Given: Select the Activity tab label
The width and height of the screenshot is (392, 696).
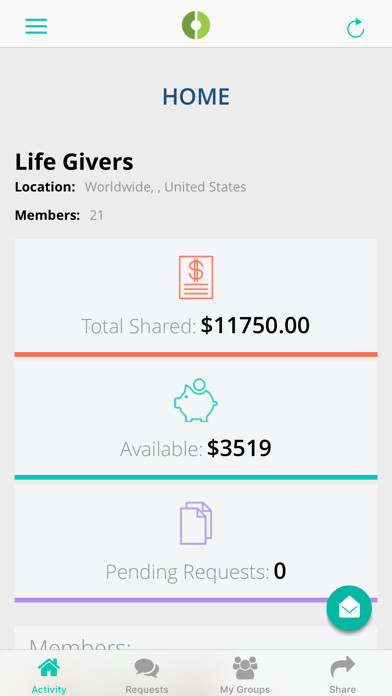Looking at the screenshot, I should click(x=49, y=689).
